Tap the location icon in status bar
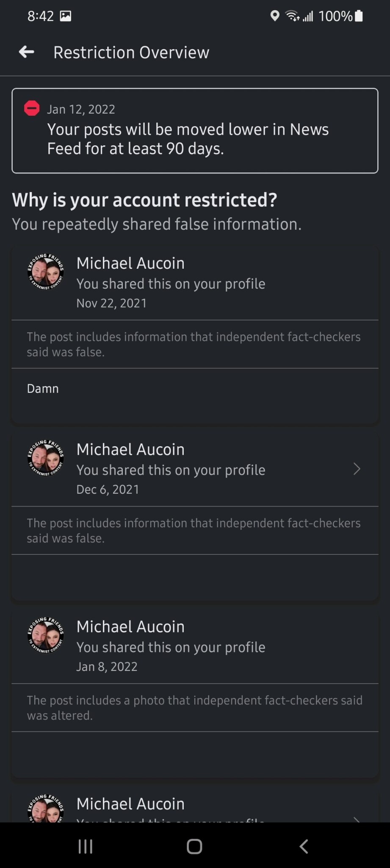The width and height of the screenshot is (390, 868). tap(275, 16)
